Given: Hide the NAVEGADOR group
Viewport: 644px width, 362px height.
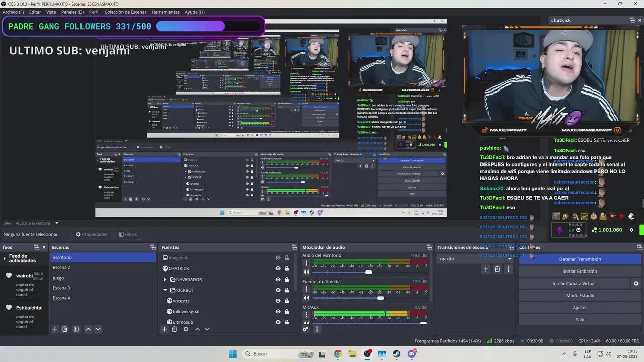Looking at the screenshot, I should pyautogui.click(x=278, y=279).
